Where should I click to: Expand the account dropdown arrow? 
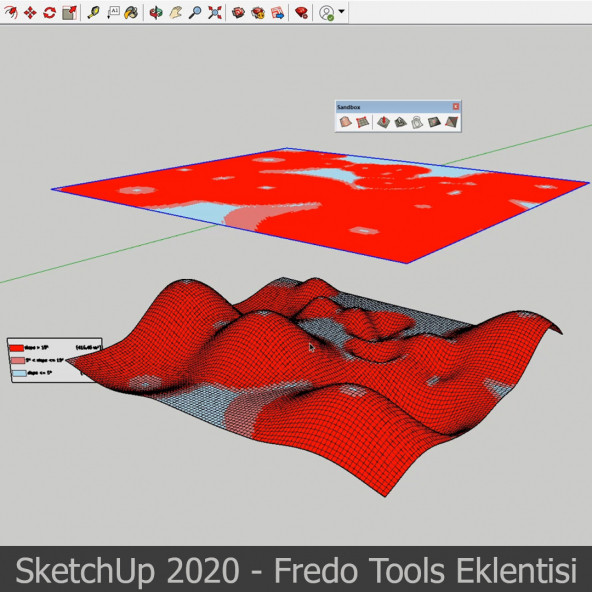coord(342,11)
